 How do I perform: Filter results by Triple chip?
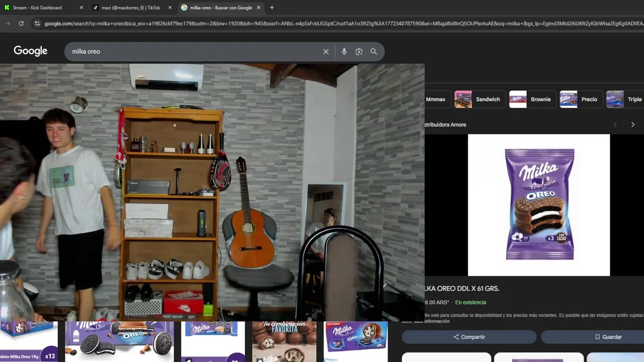[x=625, y=100]
